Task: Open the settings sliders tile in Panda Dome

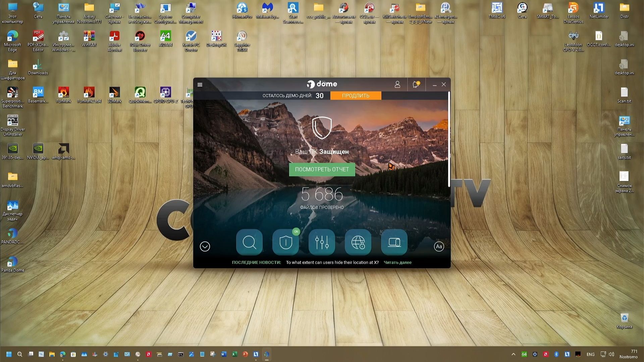Action: click(322, 242)
